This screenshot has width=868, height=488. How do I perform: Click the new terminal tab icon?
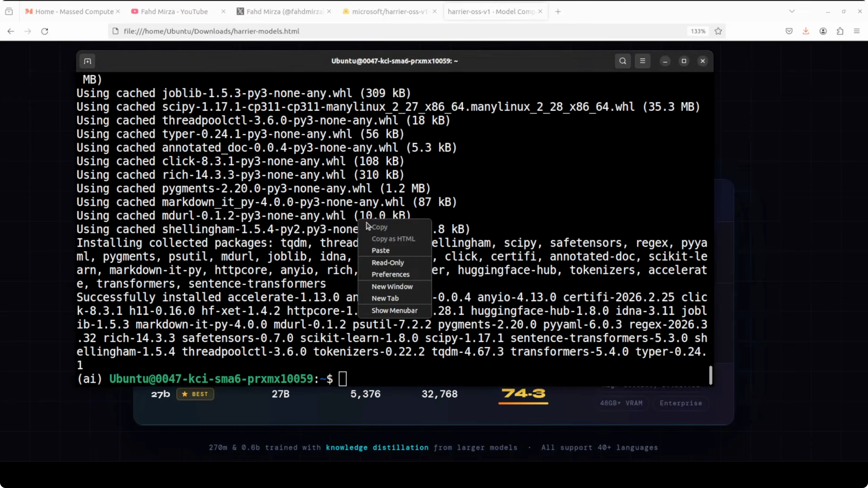(88, 61)
